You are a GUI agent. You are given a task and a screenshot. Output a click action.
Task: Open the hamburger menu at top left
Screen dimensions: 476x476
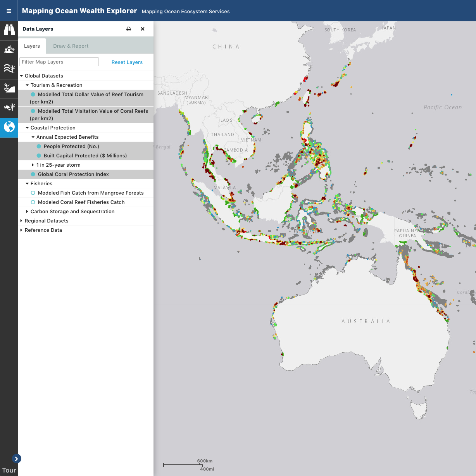coord(9,10)
